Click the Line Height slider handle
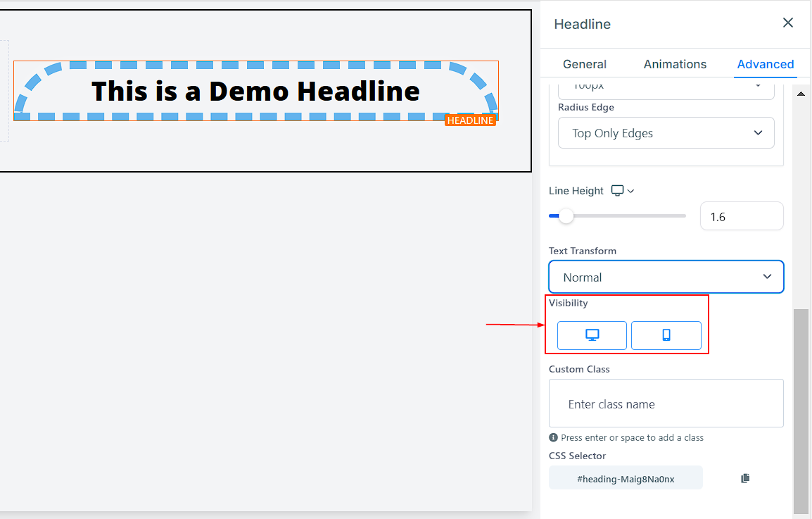Screen dimensions: 812x519 click(x=566, y=216)
